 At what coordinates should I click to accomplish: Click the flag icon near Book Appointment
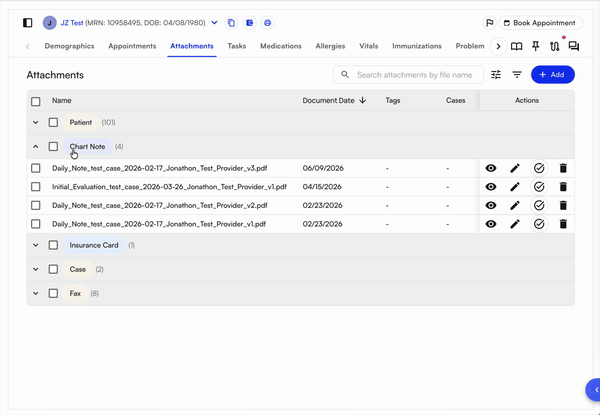pyautogui.click(x=489, y=23)
